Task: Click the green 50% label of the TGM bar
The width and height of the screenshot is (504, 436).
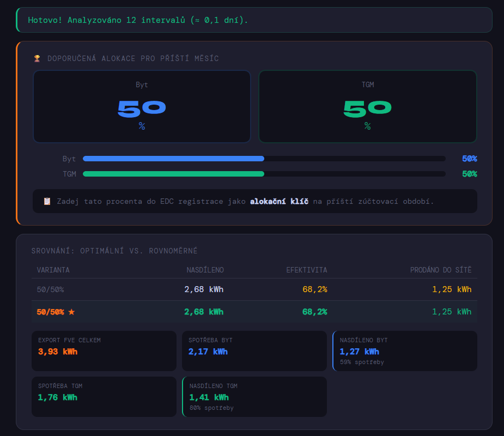Action: (469, 174)
